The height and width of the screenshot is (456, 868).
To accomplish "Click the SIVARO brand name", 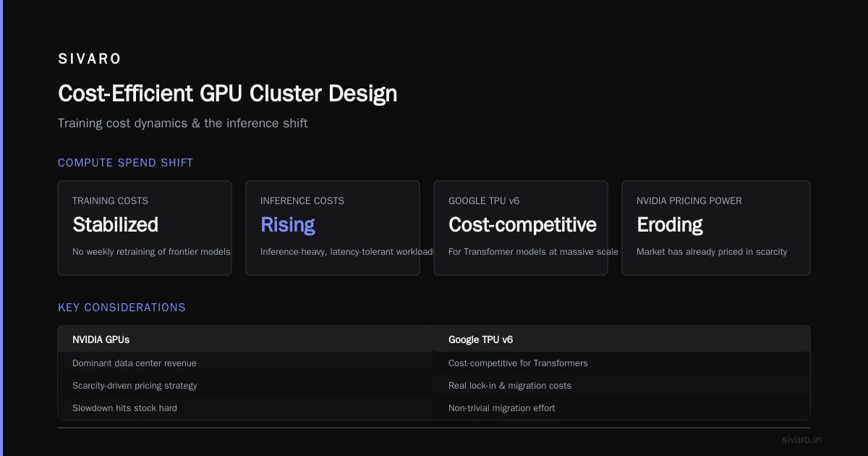I will click(x=90, y=59).
